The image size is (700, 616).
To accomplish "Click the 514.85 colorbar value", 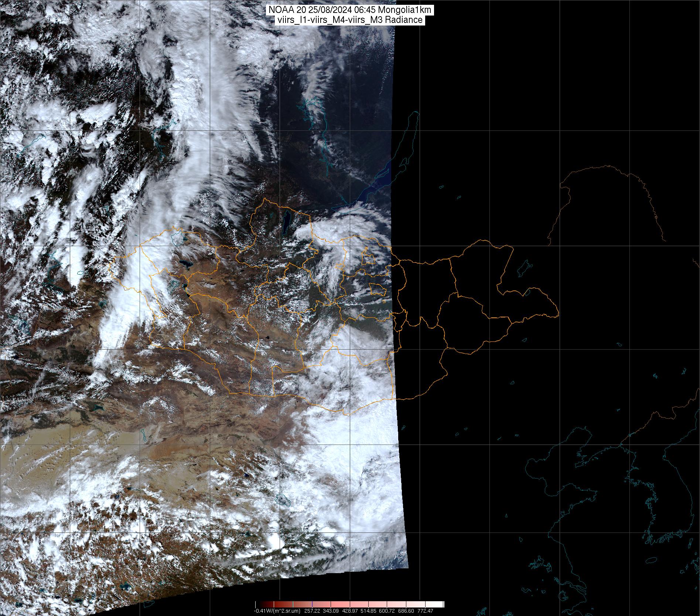I will tap(368, 611).
